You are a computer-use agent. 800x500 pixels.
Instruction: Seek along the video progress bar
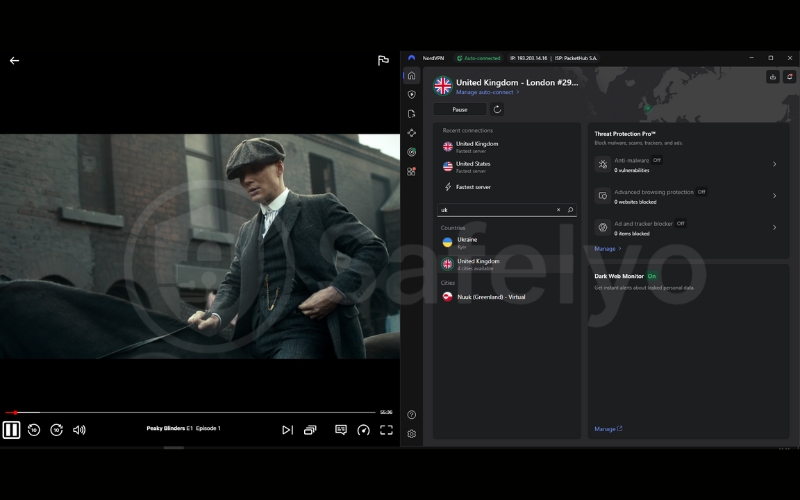point(190,412)
